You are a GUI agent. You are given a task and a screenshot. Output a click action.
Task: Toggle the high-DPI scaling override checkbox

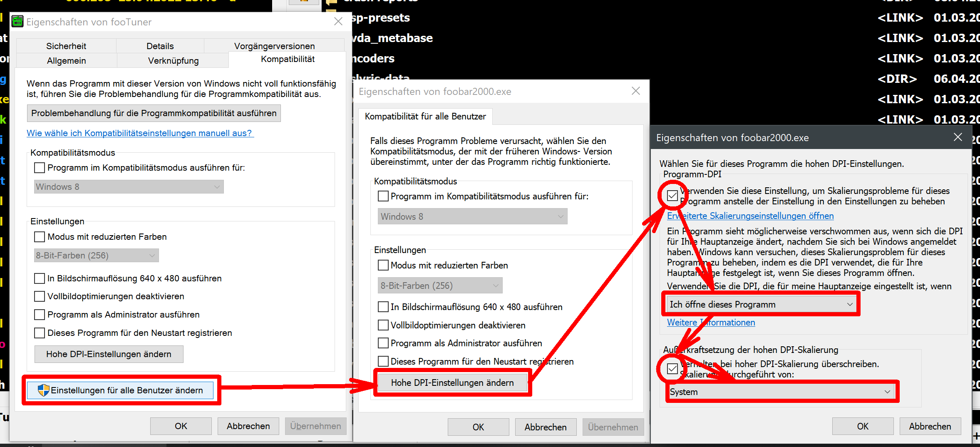point(672,368)
